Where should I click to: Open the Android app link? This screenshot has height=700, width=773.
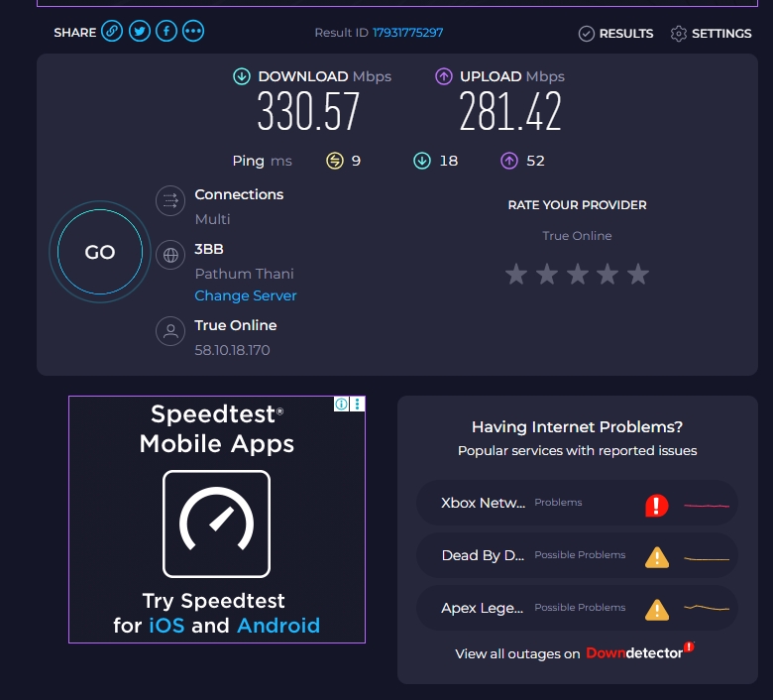coord(278,626)
